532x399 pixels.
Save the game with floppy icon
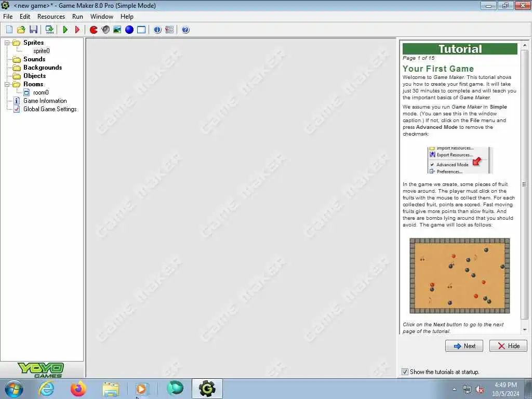tap(33, 30)
